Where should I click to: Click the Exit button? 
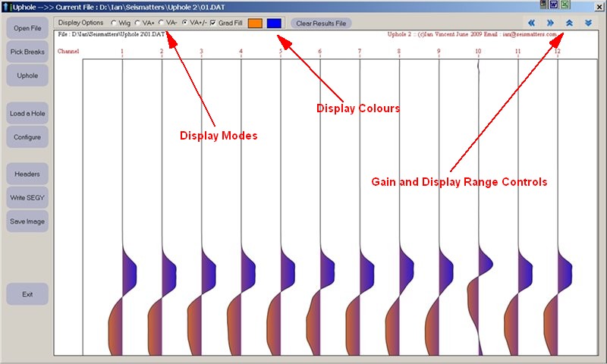pos(27,294)
